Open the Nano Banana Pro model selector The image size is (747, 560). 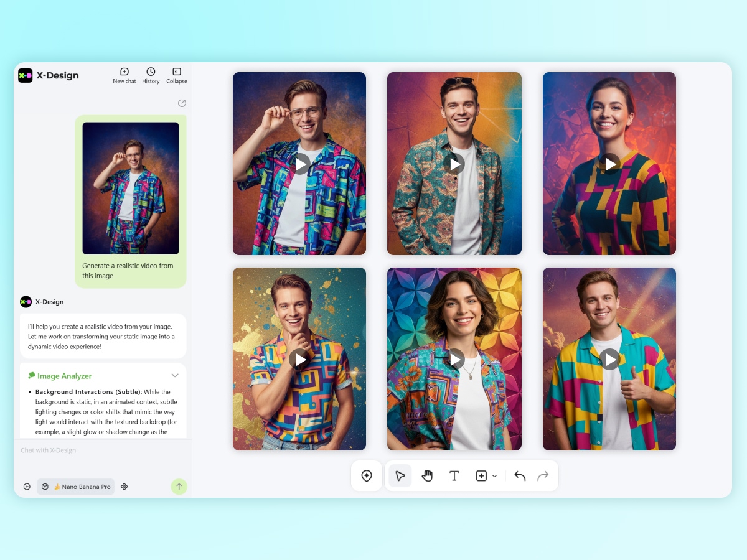(76, 487)
